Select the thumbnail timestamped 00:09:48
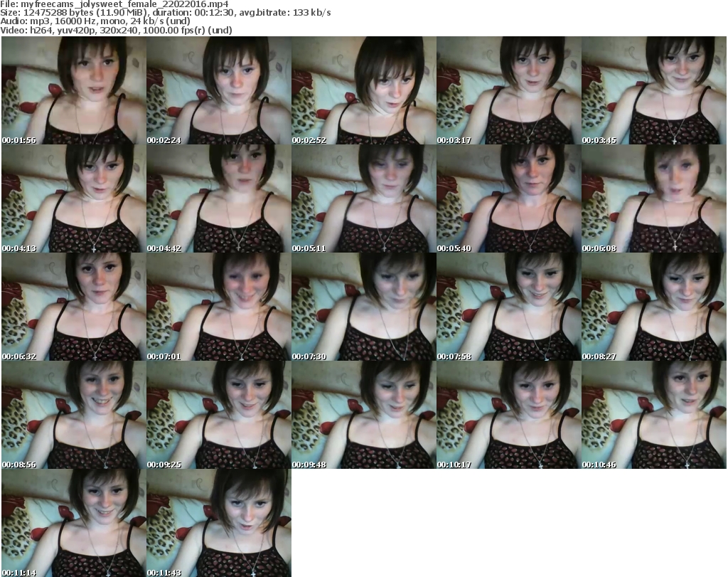Screen dimensions: 728x577 [364, 415]
